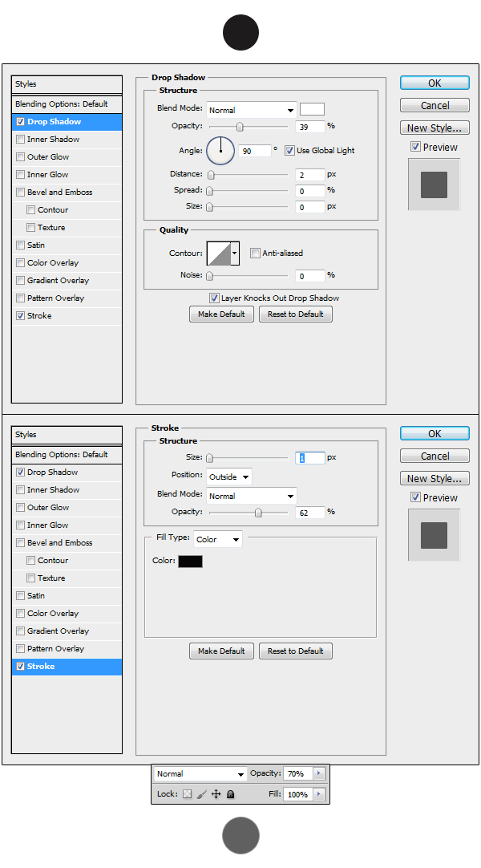Click the white drop shadow color swatch
Screen dimensions: 481x868
pos(313,109)
